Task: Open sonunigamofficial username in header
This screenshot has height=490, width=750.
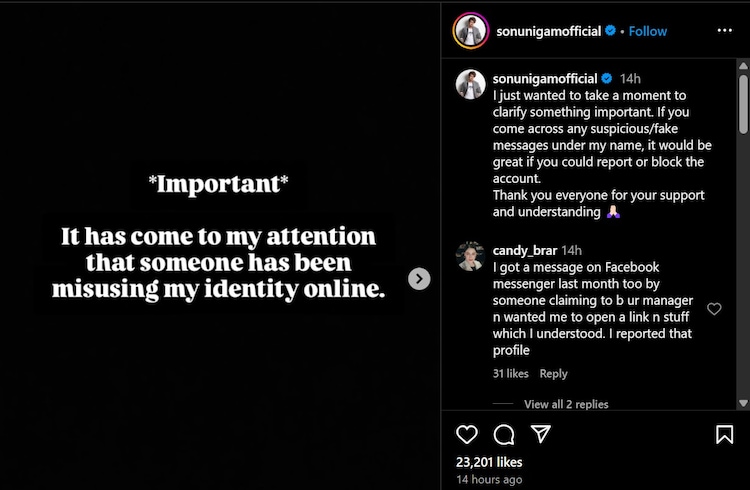Action: [548, 31]
